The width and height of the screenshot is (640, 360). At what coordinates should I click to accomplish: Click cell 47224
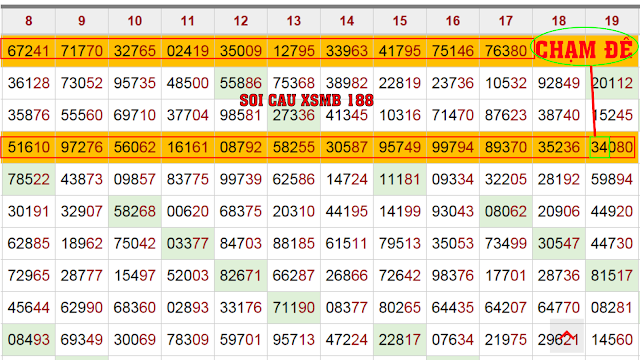(x=347, y=340)
